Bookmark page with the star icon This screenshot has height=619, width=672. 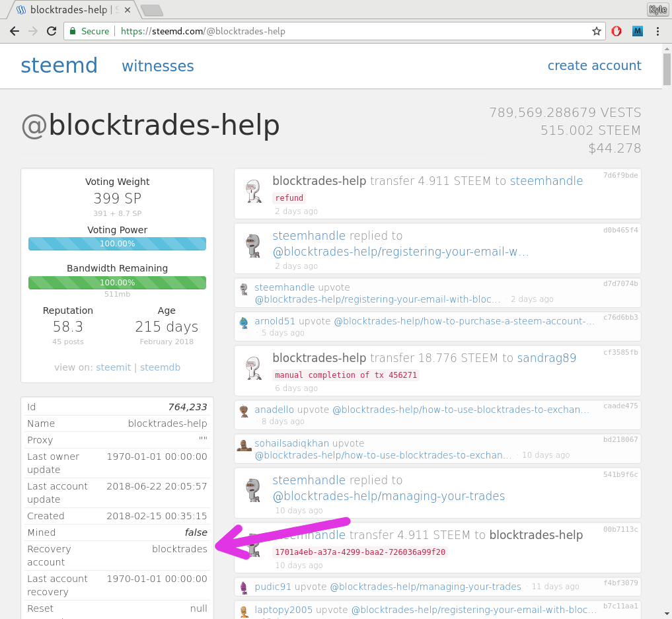pos(596,31)
